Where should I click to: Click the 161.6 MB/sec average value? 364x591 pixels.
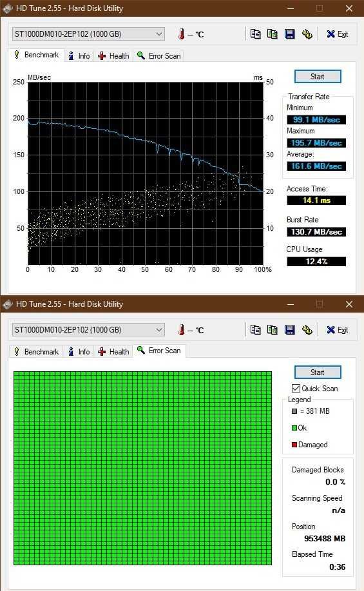point(316,166)
